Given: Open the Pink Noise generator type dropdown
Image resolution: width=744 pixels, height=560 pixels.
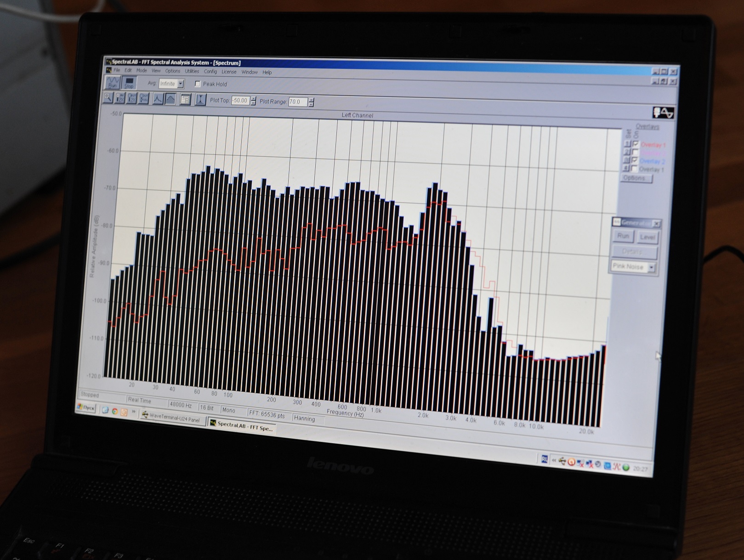Looking at the screenshot, I should pos(651,268).
